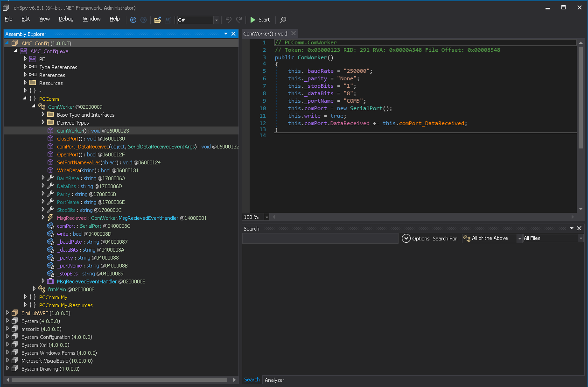
Task: Switch to the Analyzer tab
Action: (274, 380)
